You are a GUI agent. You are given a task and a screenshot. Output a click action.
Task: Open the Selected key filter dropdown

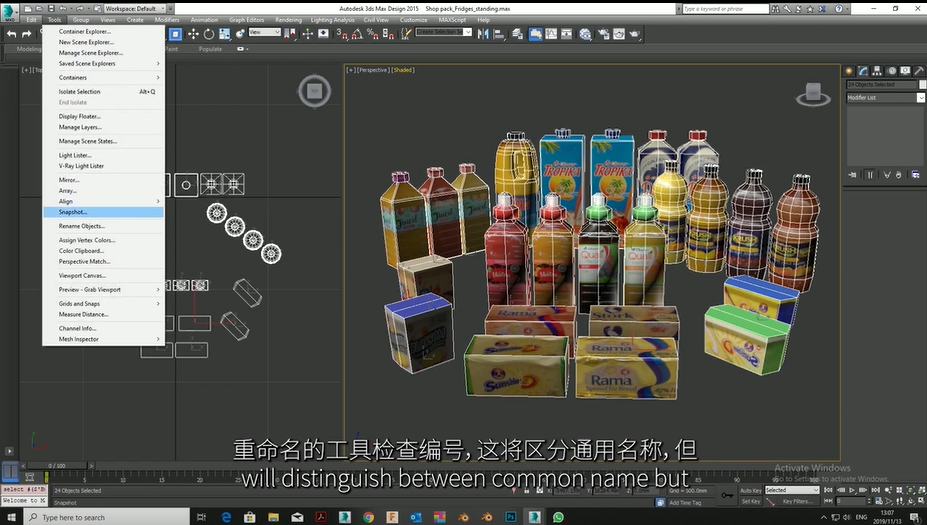[792, 490]
